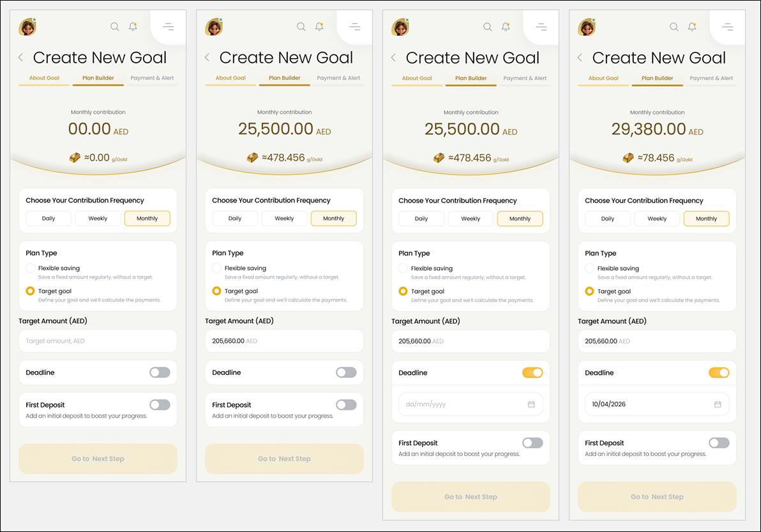Choose Weekly frequency in third screen
761x532 pixels.
pos(471,219)
